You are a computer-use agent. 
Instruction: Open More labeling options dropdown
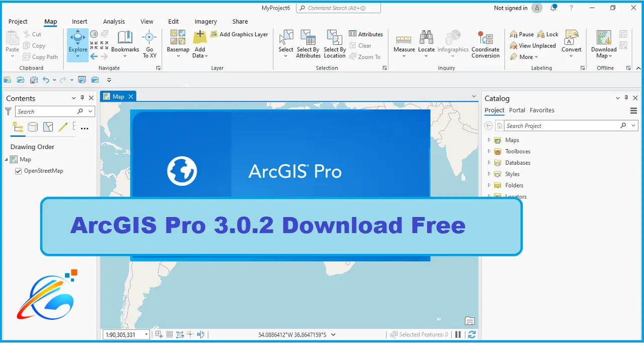coord(524,57)
